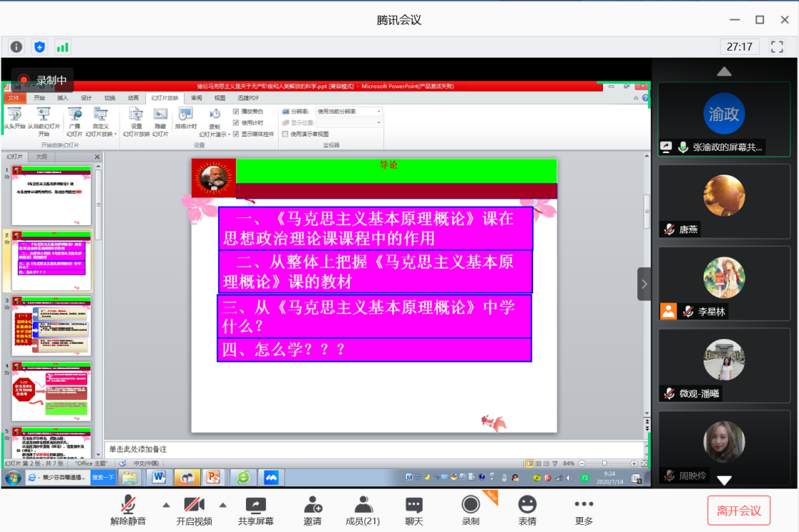799x532 pixels.
Task: Click the blue security shield icon
Action: (x=39, y=47)
